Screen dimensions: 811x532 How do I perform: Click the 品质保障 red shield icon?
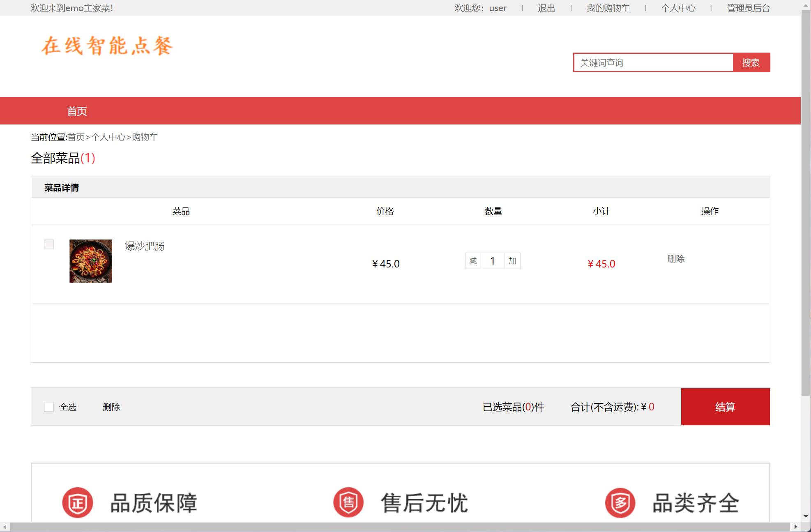click(x=78, y=502)
